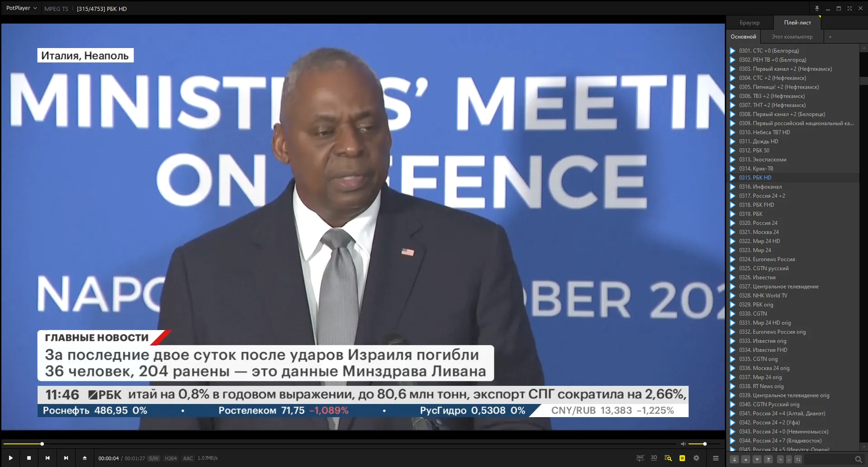
Task: Enable 360 degree video mode
Action: pos(640,458)
